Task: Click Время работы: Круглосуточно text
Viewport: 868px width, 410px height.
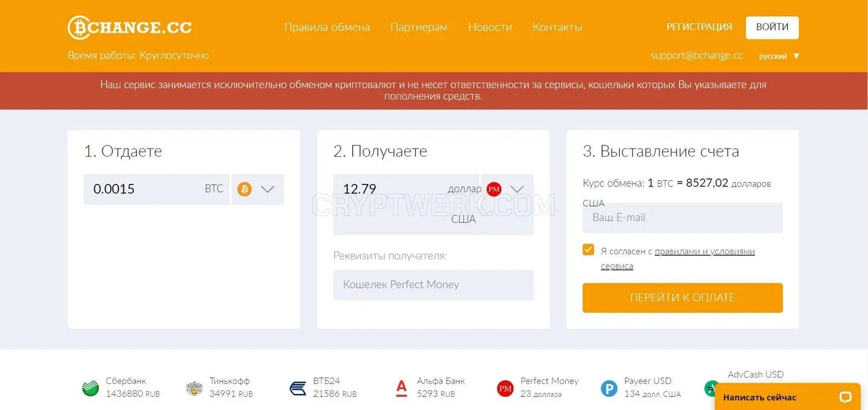Action: (138, 56)
